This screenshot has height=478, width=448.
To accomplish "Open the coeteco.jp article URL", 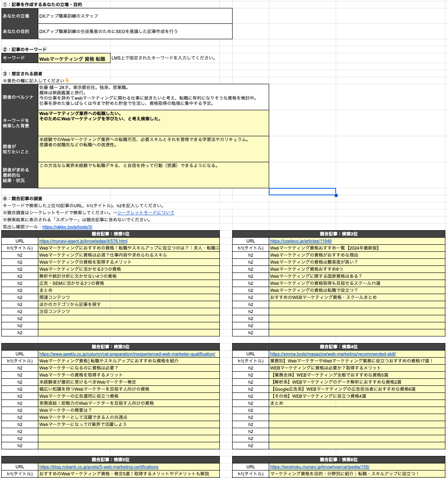I will [300, 241].
